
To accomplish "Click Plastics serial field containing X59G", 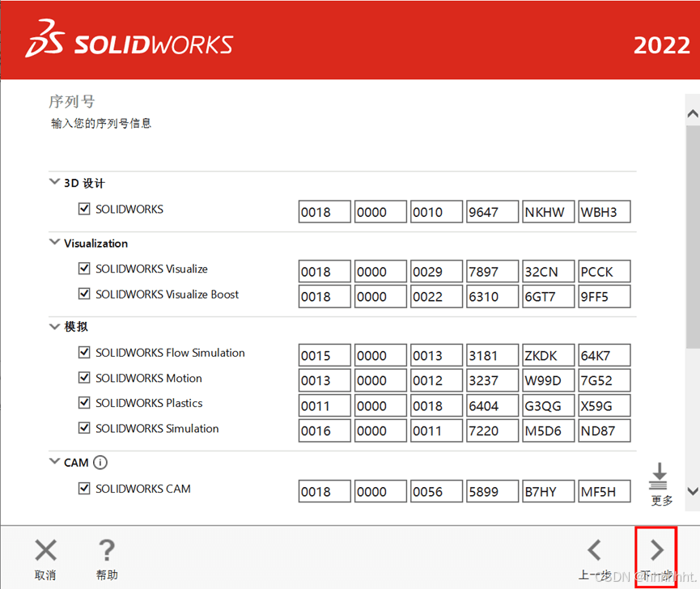I will pyautogui.click(x=605, y=405).
